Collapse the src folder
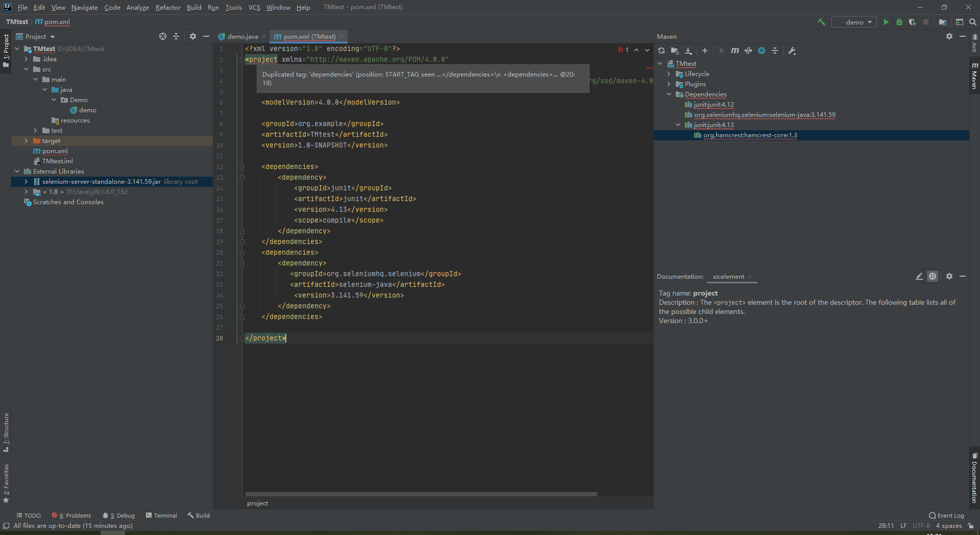Image resolution: width=980 pixels, height=535 pixels. 26,69
